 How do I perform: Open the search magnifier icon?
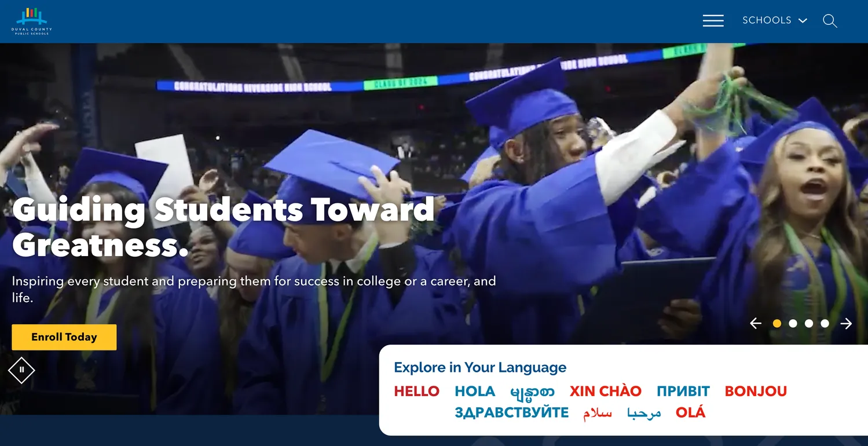pos(830,21)
